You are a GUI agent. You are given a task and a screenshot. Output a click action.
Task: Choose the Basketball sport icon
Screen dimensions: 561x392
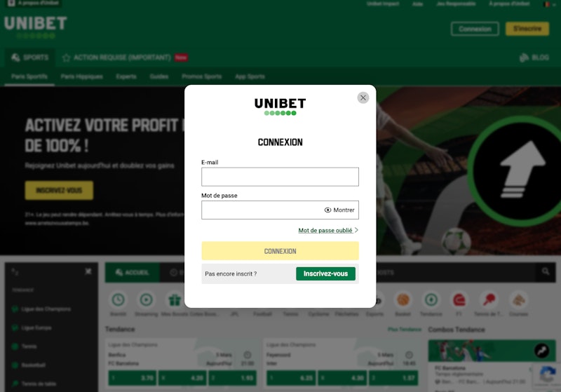[403, 299]
